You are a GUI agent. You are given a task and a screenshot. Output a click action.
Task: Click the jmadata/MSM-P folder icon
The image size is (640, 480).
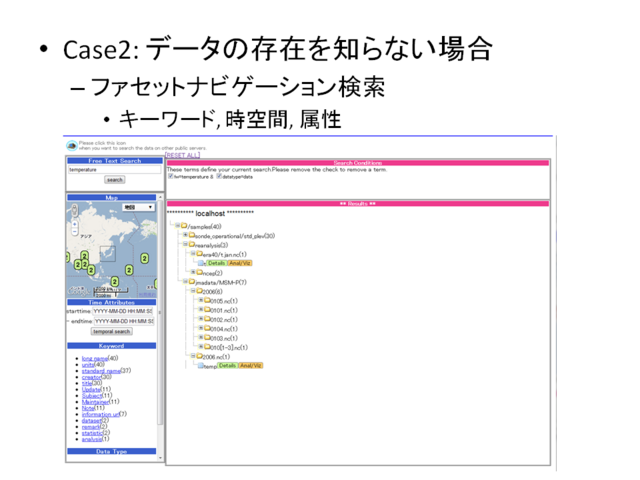click(x=190, y=282)
